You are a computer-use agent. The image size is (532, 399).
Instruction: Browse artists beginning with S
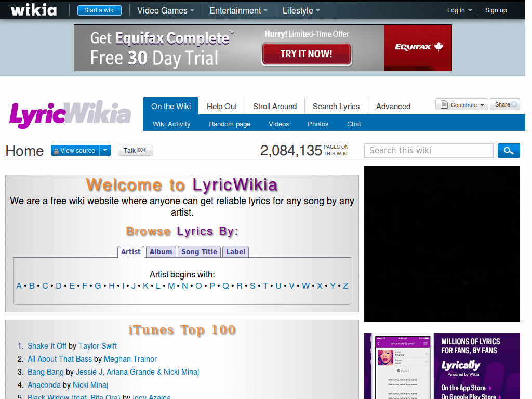point(252,286)
